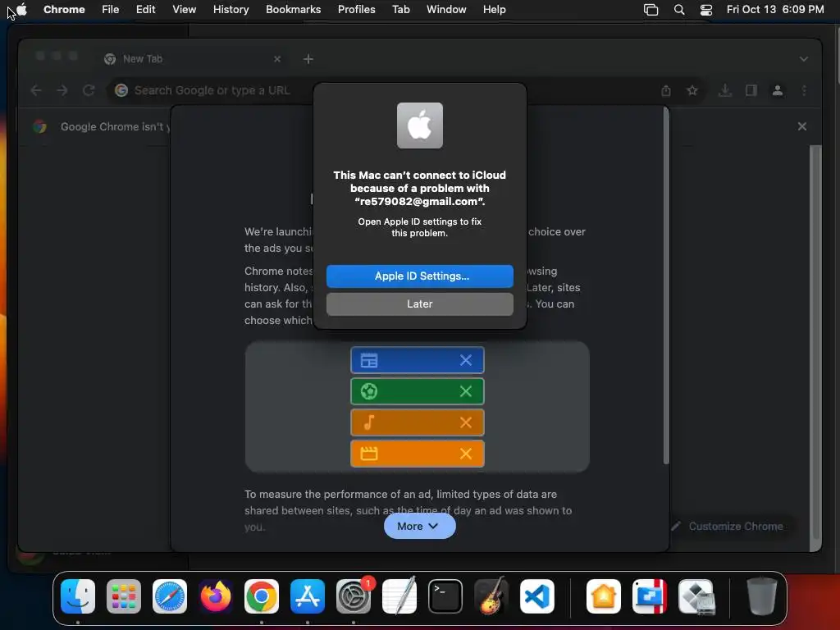Open the Chrome application menu
This screenshot has height=630, width=840.
pyautogui.click(x=64, y=9)
